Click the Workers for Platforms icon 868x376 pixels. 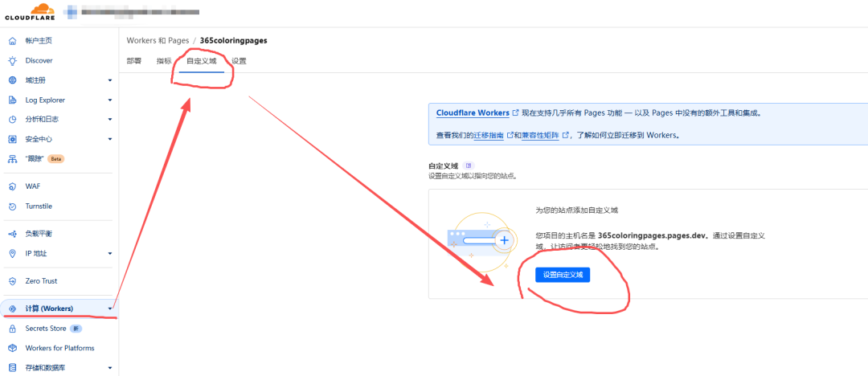click(12, 348)
